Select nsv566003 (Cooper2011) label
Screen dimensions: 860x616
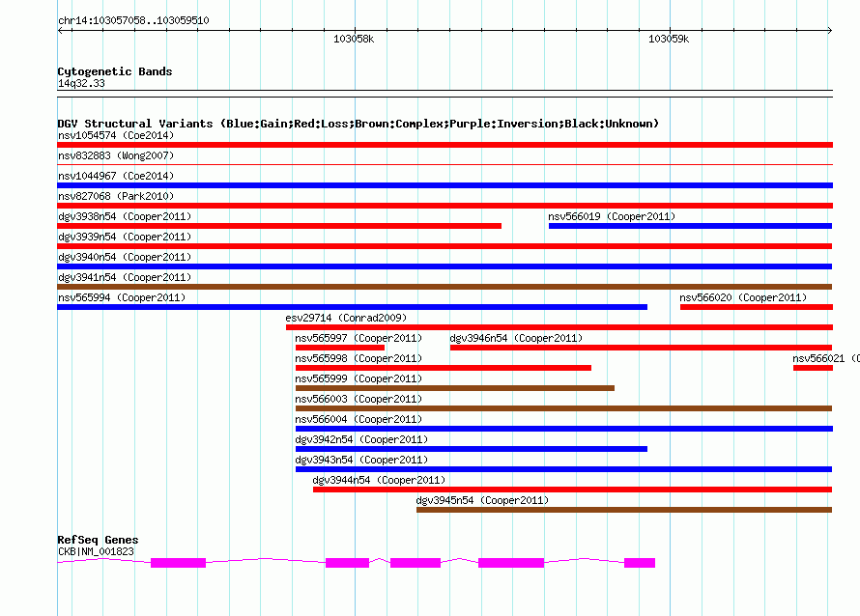point(358,399)
